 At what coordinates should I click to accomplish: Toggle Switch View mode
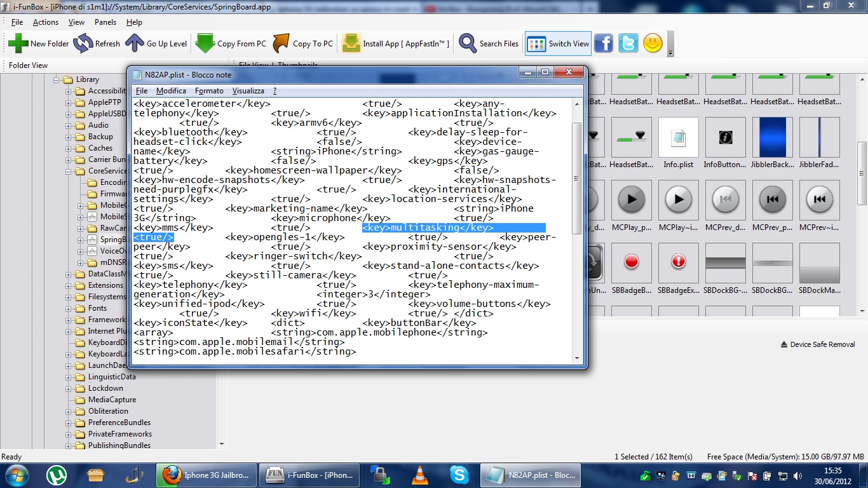point(558,43)
